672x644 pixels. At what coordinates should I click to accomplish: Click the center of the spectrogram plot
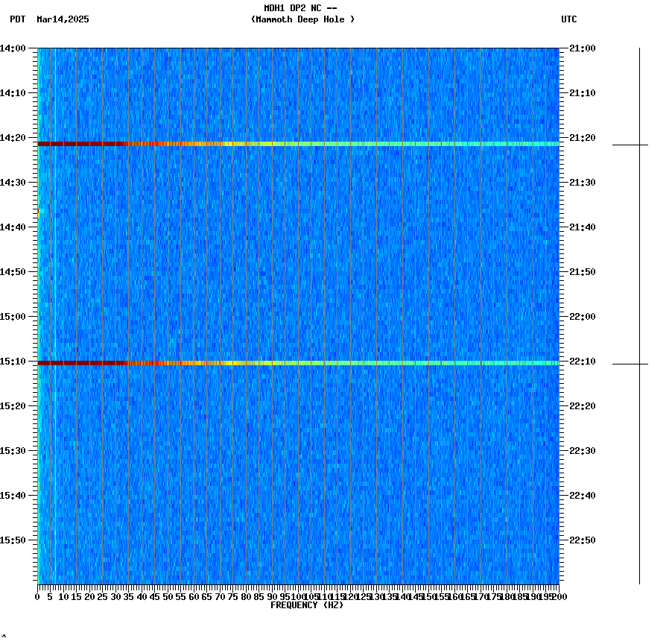click(x=298, y=317)
